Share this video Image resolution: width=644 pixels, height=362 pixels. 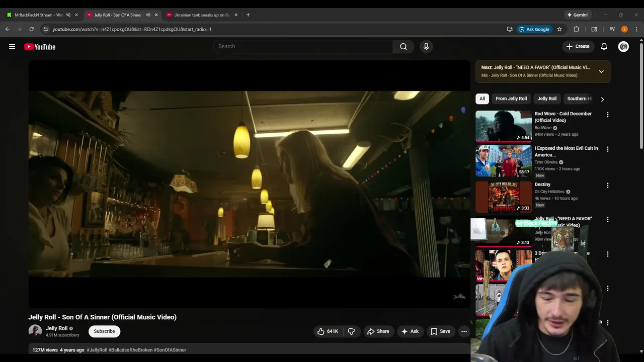(x=378, y=331)
